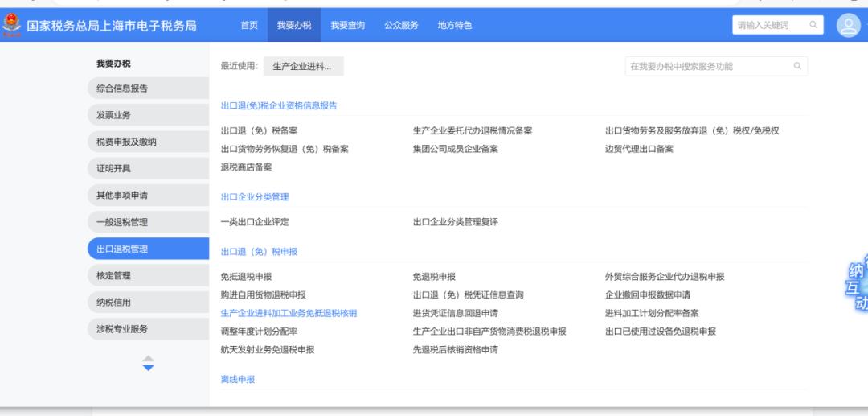The height and width of the screenshot is (416, 868).
Task: Click the user avatar icon
Action: pyautogui.click(x=849, y=26)
